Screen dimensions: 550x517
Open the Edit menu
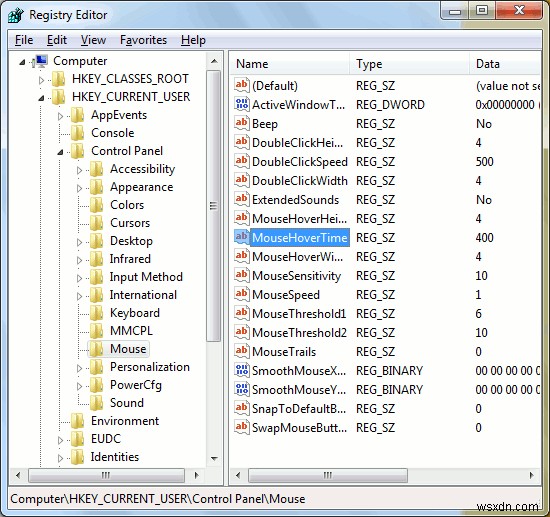(57, 40)
